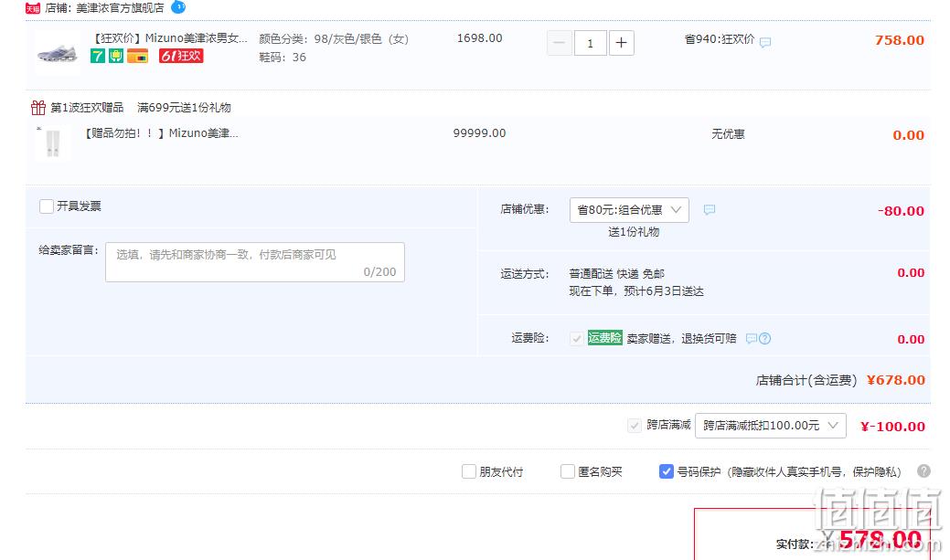The height and width of the screenshot is (560, 950).
Task: Click the 无优惠 label in gift row
Action: coord(728,133)
